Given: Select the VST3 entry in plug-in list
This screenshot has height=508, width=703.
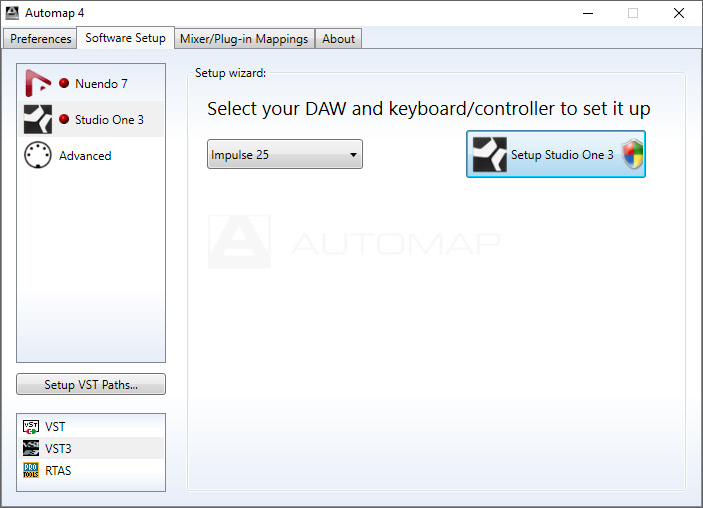Looking at the screenshot, I should click(x=58, y=449).
